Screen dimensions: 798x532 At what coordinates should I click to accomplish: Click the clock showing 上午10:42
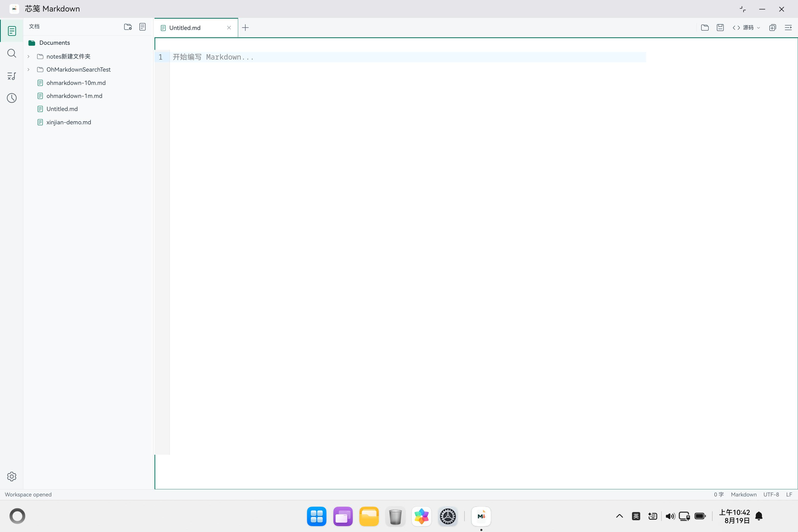click(735, 516)
